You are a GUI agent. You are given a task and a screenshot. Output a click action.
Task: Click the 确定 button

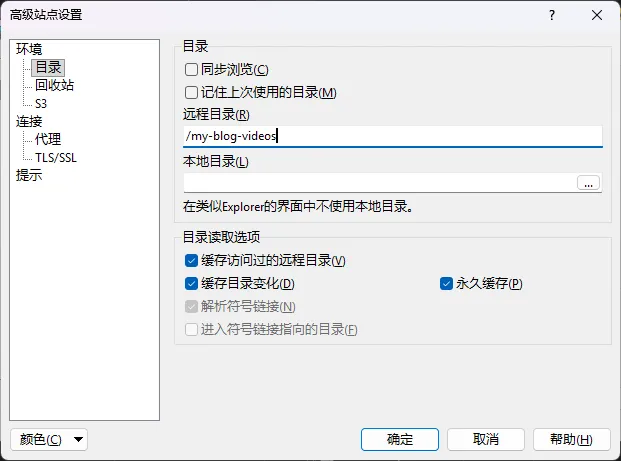(399, 439)
